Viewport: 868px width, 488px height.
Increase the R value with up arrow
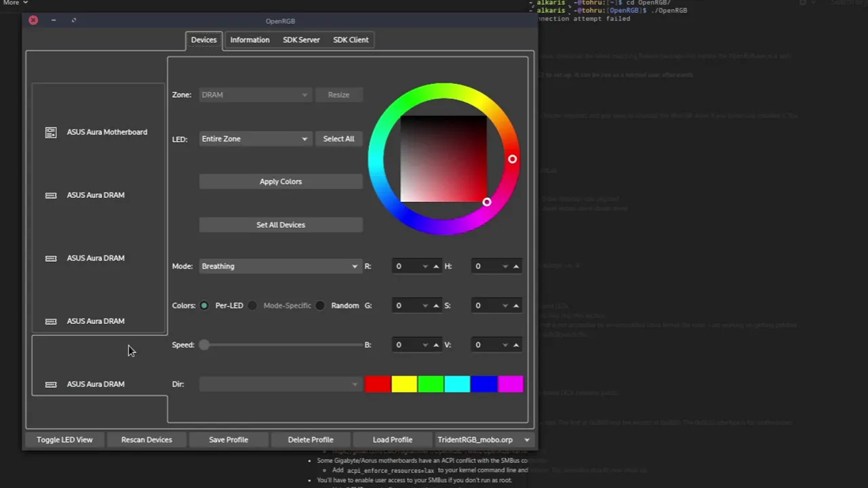[x=436, y=266]
